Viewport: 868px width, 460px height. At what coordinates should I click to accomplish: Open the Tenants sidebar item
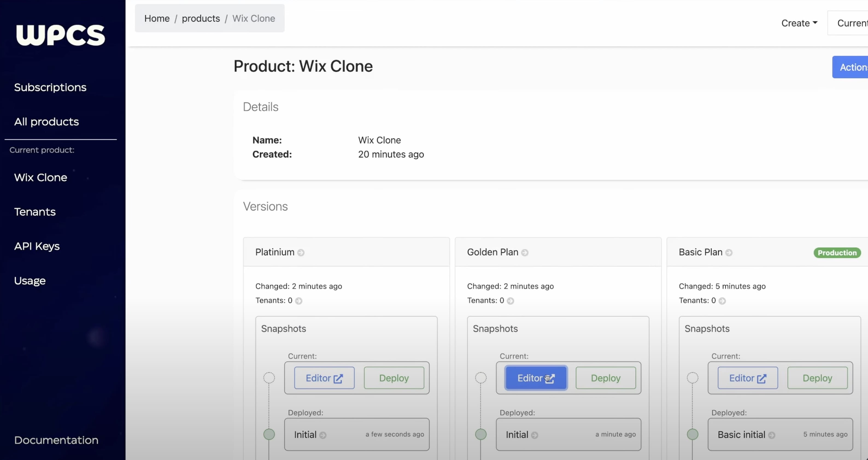coord(35,212)
